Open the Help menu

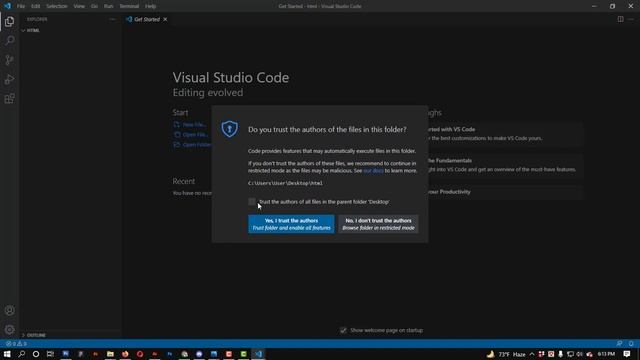[151, 6]
